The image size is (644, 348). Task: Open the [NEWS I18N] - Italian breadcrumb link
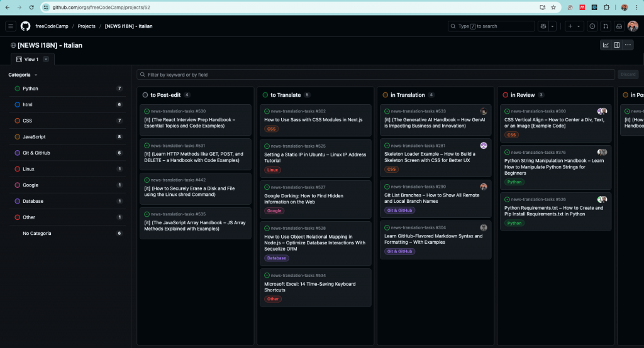128,26
